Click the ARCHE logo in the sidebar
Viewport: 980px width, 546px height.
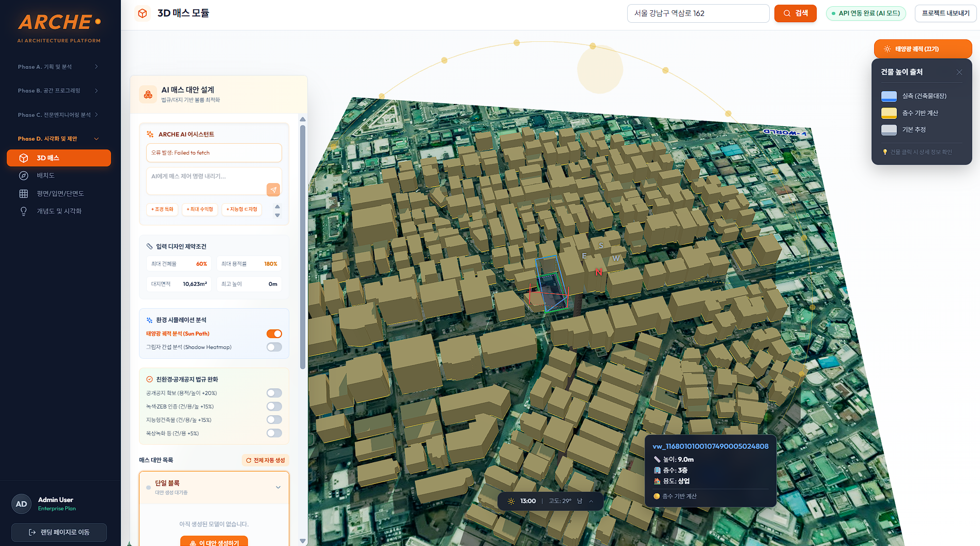point(59,22)
